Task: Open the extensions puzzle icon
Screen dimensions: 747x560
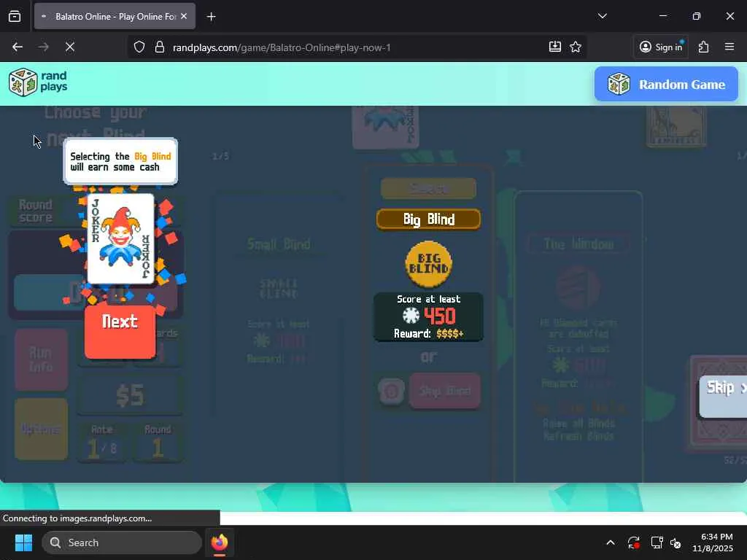Action: click(x=704, y=47)
